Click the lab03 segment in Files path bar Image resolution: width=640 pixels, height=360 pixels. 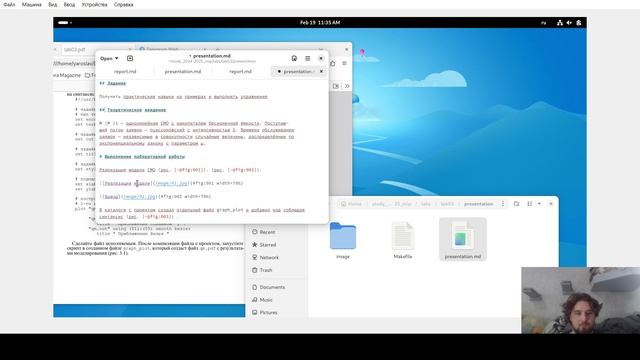click(x=447, y=204)
